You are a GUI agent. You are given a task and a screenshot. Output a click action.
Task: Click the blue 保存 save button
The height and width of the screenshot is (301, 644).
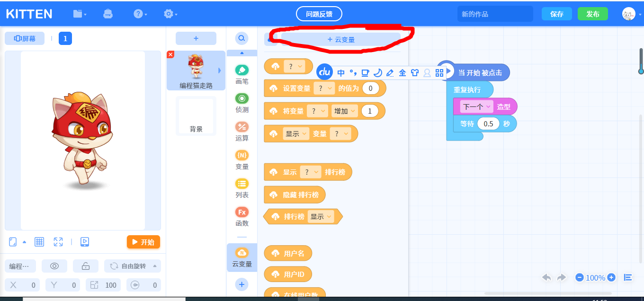[x=557, y=14]
